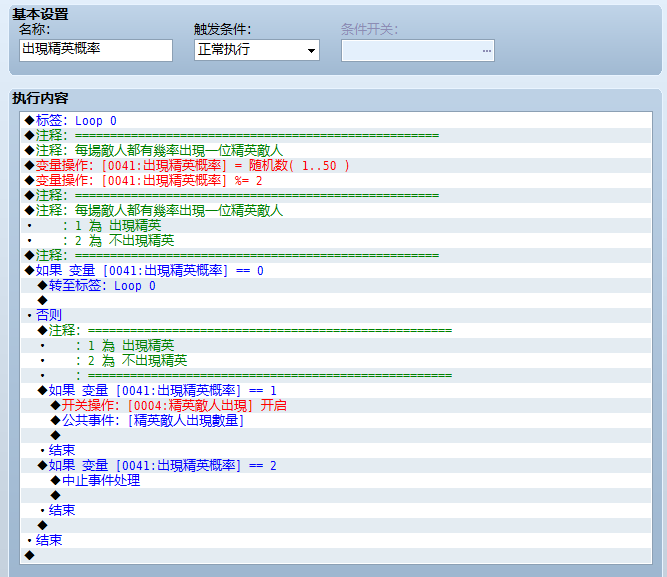Viewport: 667px width, 577px height.
Task: Click the ellipsis button in 条件开关 field
Action: (487, 51)
